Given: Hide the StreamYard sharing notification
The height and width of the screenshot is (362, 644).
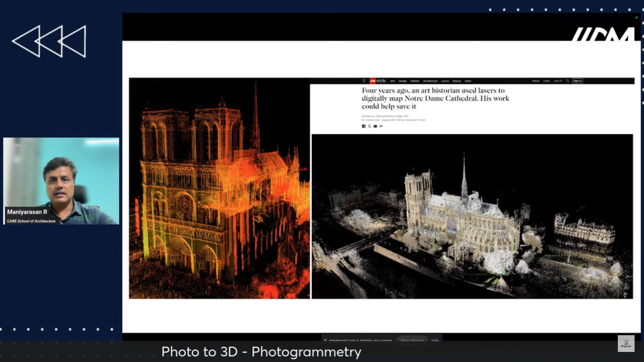Looking at the screenshot, I should [x=435, y=340].
